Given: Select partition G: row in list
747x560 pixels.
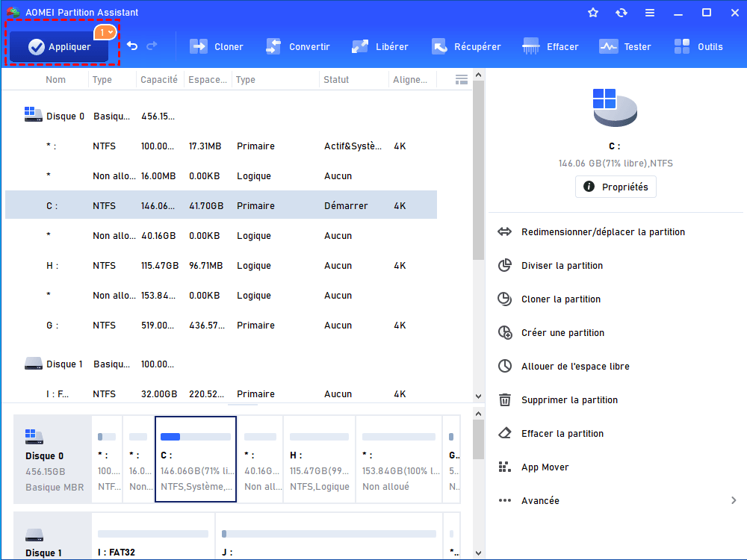Looking at the screenshot, I should point(221,326).
